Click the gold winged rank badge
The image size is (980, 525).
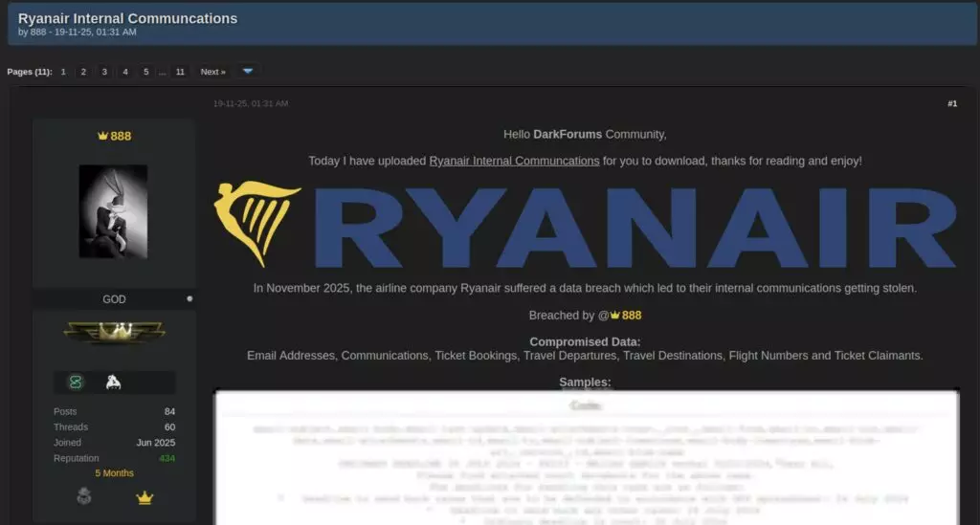pos(114,332)
